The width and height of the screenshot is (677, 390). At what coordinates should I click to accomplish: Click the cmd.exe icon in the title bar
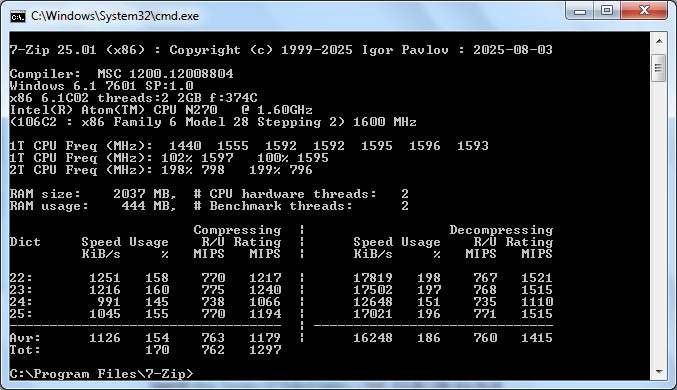18,16
